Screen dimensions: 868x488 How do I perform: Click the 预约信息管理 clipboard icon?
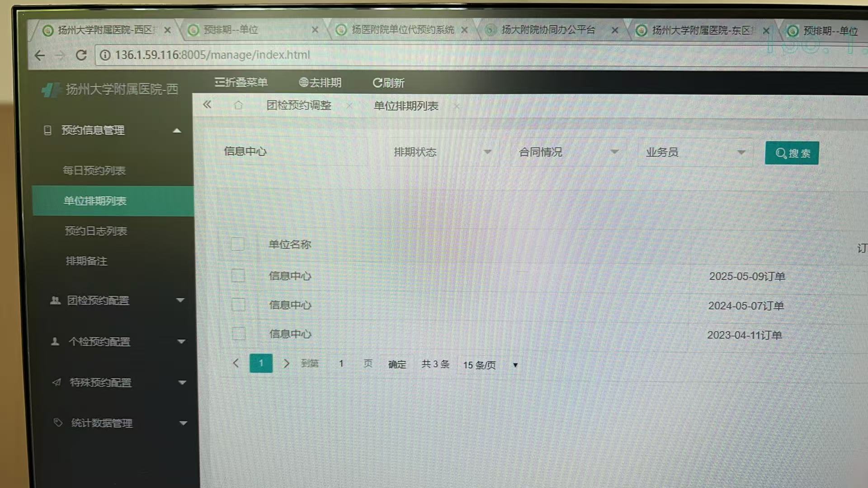tap(47, 130)
